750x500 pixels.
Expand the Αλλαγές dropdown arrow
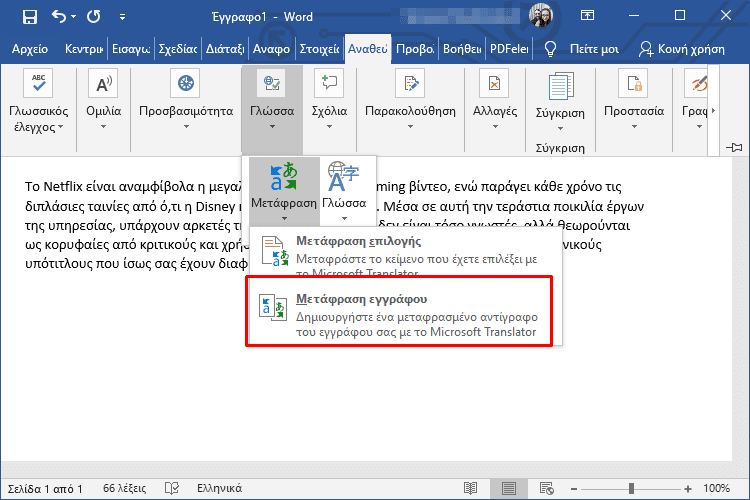495,127
